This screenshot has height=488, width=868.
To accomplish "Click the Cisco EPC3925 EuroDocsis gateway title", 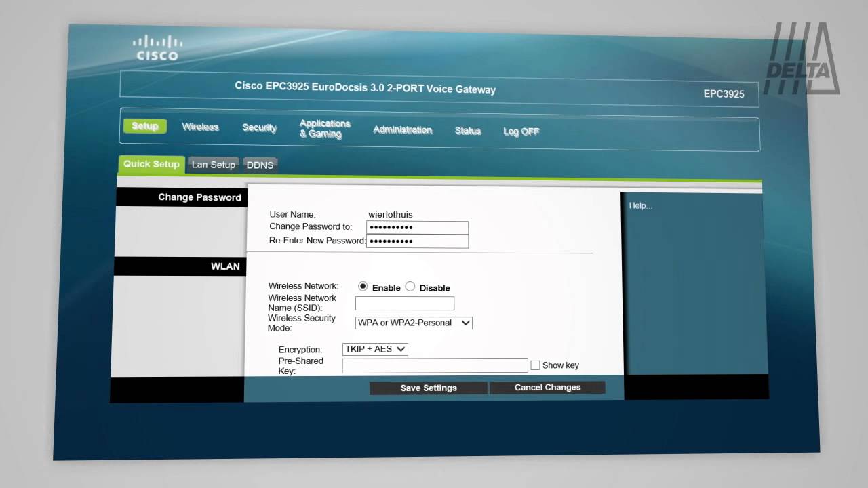I will pyautogui.click(x=365, y=88).
